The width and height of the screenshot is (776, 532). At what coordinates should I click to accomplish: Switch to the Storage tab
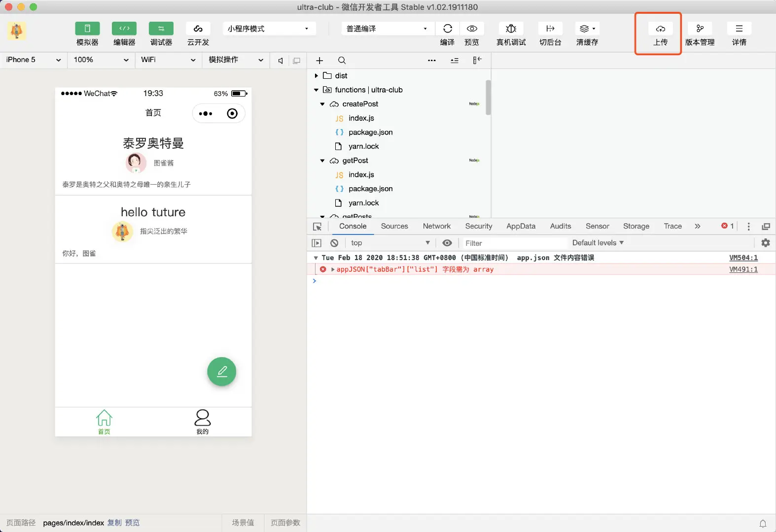pos(636,226)
